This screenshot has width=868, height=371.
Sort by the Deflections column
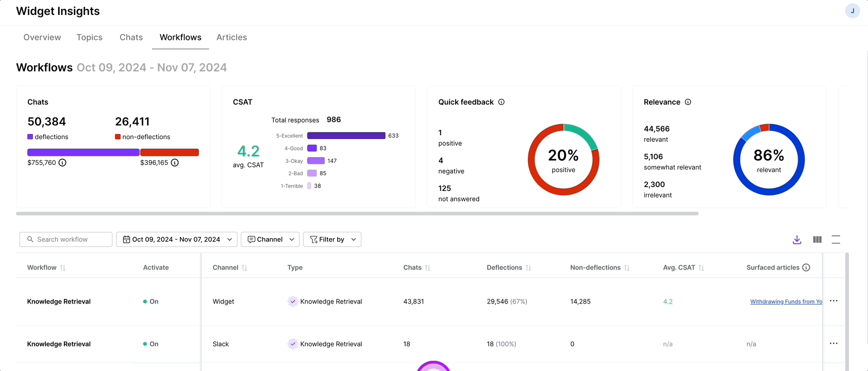coord(528,268)
